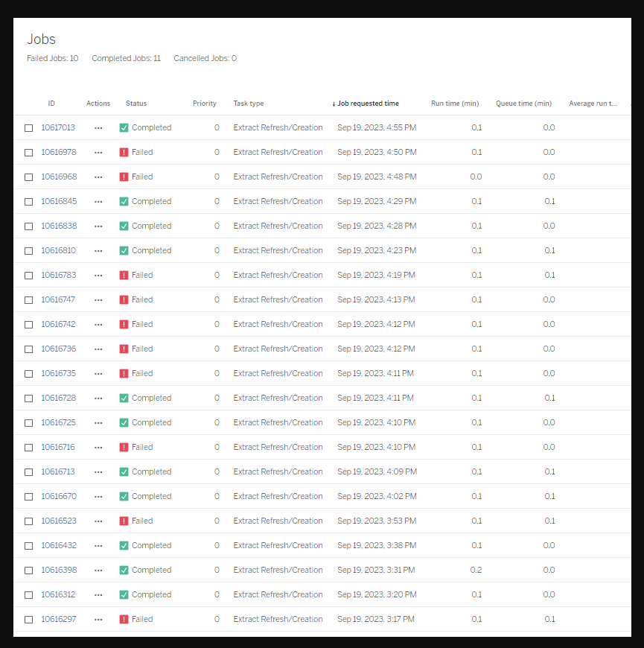Open job link 10616735

coord(59,374)
